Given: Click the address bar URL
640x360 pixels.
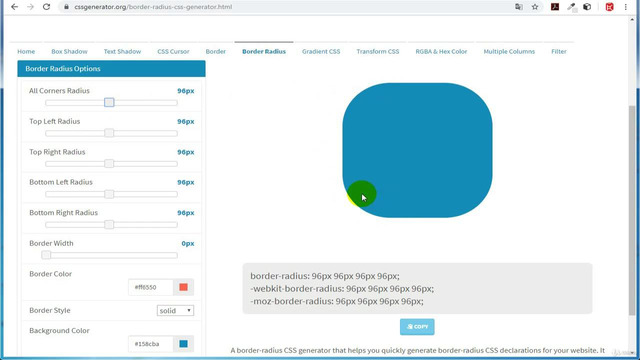Looking at the screenshot, I should pos(153,7).
